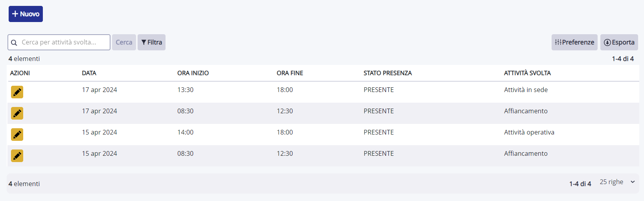Edit the 17 apr 13:30 attendance row
Image resolution: width=644 pixels, height=201 pixels.
[x=17, y=92]
